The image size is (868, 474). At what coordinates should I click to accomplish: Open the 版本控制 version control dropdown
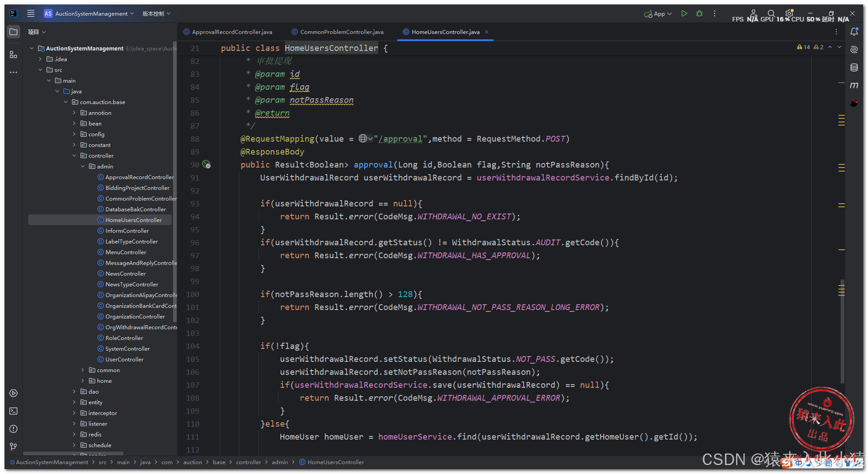click(x=157, y=13)
